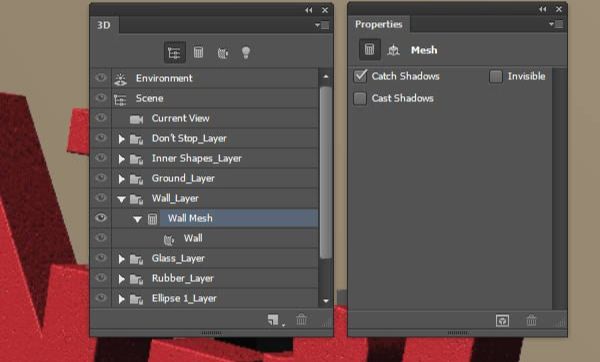Expand Glass_Layer group
Image resolution: width=600 pixels, height=362 pixels.
click(x=121, y=259)
